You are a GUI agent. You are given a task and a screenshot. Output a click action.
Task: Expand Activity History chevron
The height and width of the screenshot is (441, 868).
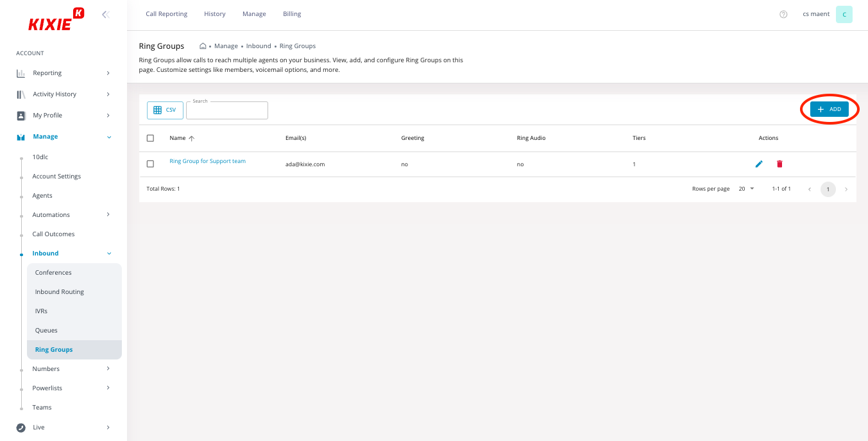click(x=108, y=94)
